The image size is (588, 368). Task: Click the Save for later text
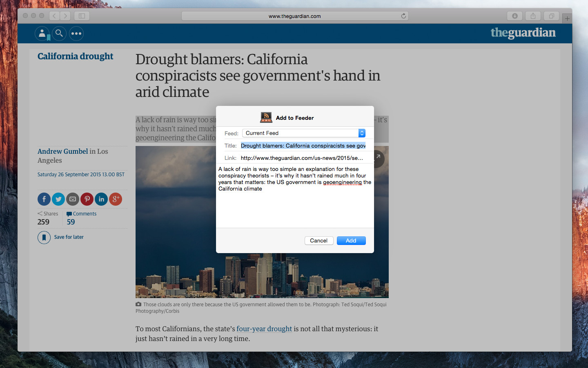point(69,237)
